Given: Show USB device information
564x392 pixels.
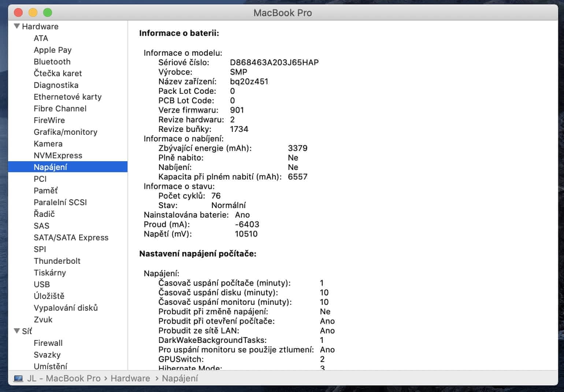Looking at the screenshot, I should point(42,284).
